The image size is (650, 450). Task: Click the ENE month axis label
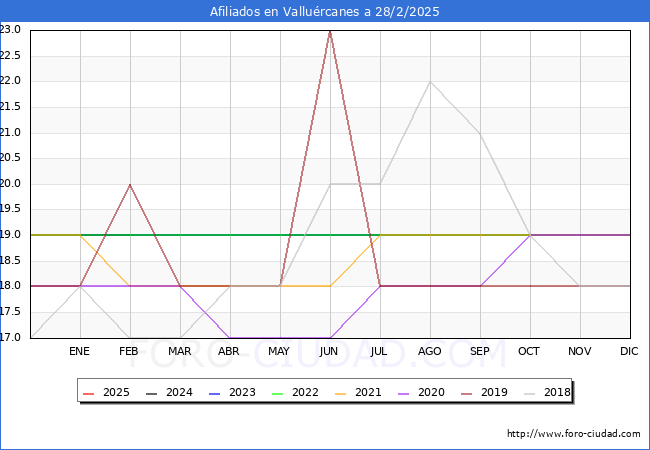[x=79, y=351]
